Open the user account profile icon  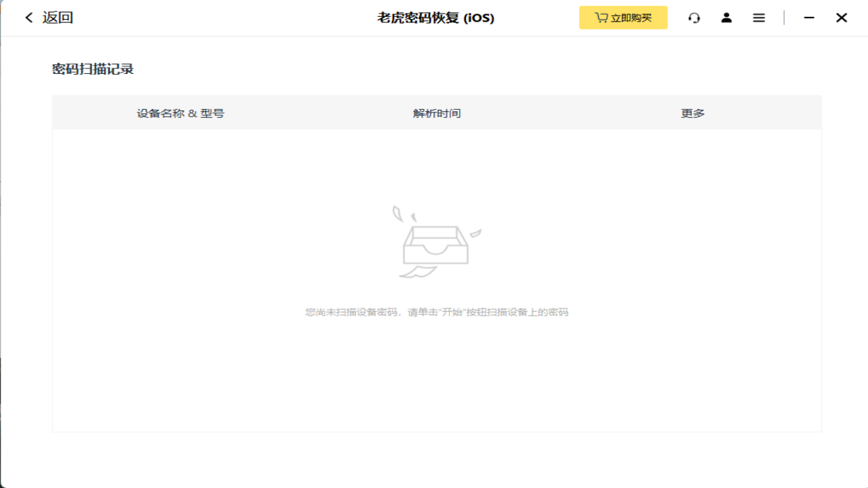point(726,18)
